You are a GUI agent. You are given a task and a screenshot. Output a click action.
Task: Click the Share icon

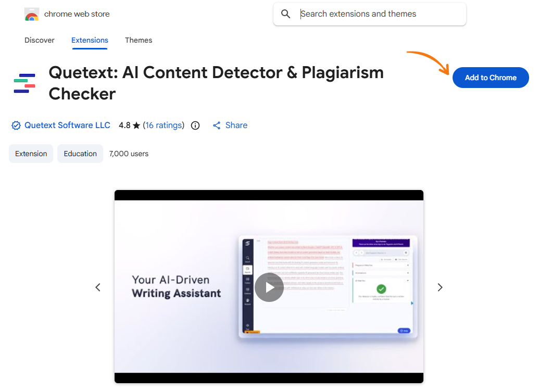click(217, 125)
